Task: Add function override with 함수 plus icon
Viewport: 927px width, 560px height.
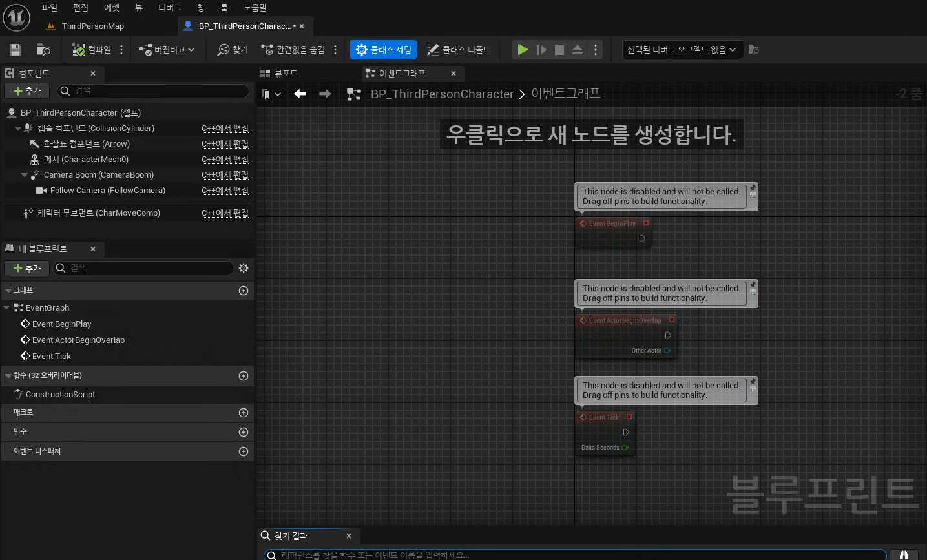Action: point(244,376)
